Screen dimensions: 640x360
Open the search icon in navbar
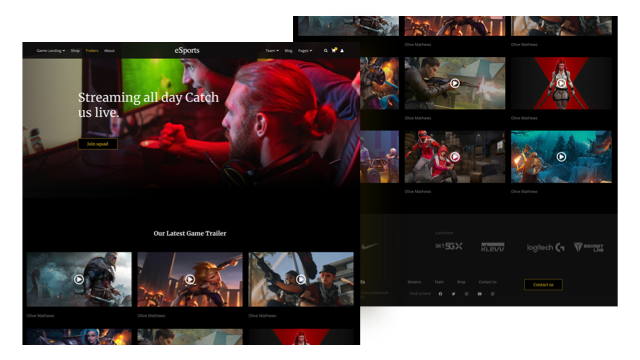325,51
